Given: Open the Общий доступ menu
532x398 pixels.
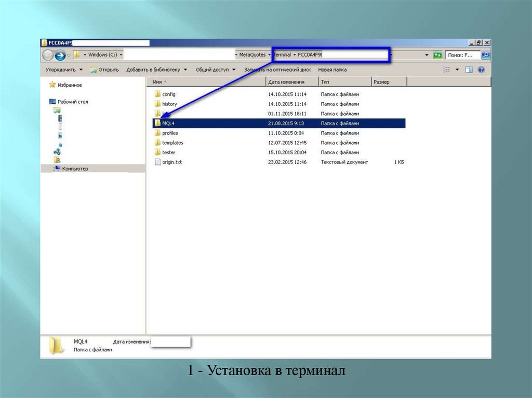Looking at the screenshot, I should coord(216,70).
